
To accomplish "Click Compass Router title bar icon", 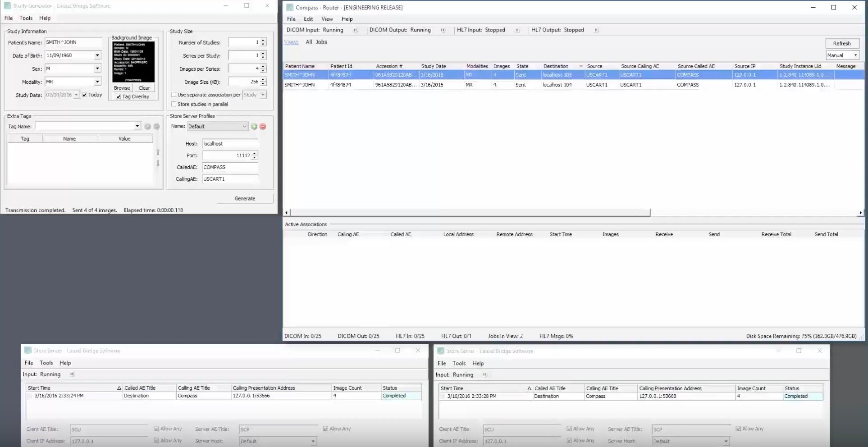I will 290,7.
